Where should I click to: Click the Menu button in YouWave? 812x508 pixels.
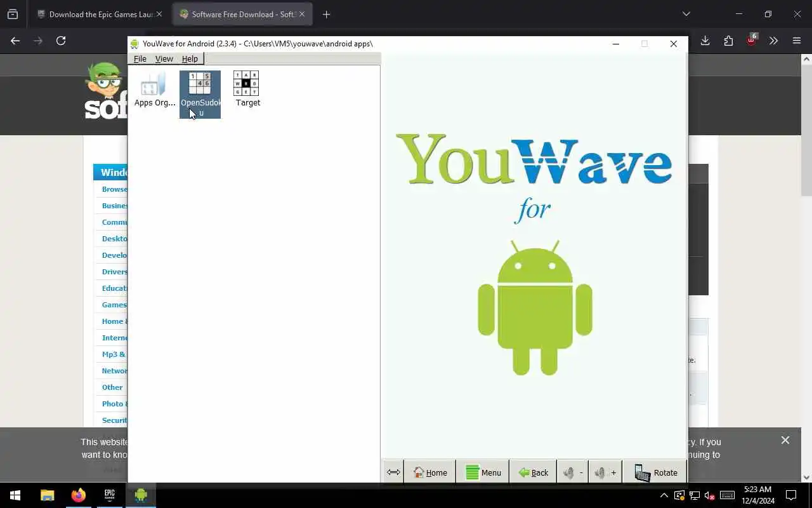(483, 472)
